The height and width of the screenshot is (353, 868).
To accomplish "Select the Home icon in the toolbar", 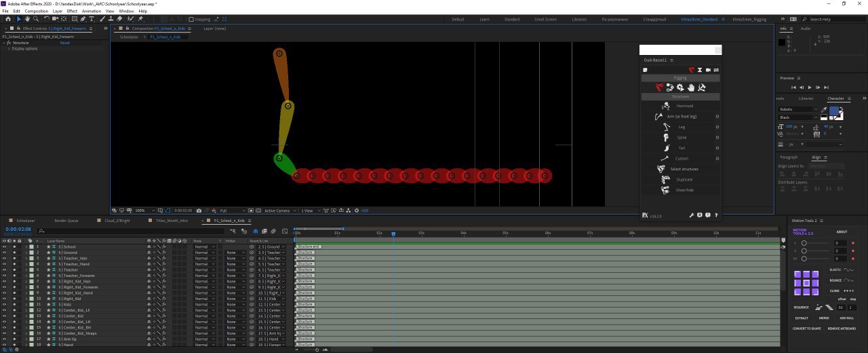I will (8, 19).
